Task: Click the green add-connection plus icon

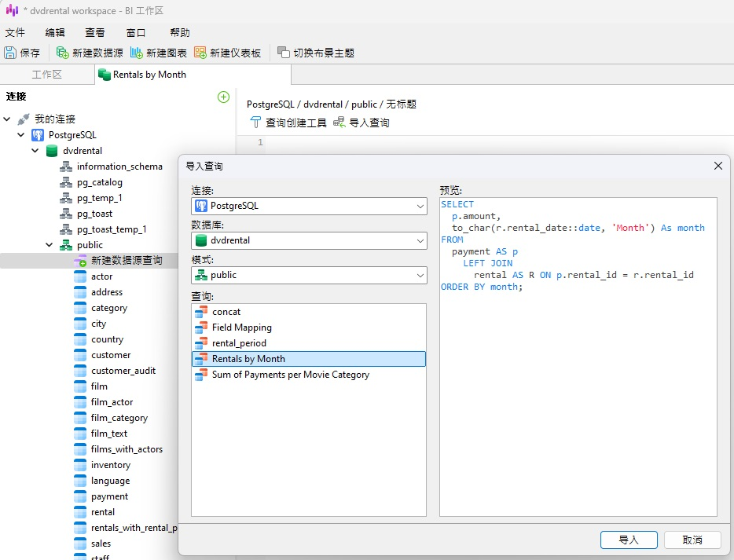Action: [x=223, y=97]
